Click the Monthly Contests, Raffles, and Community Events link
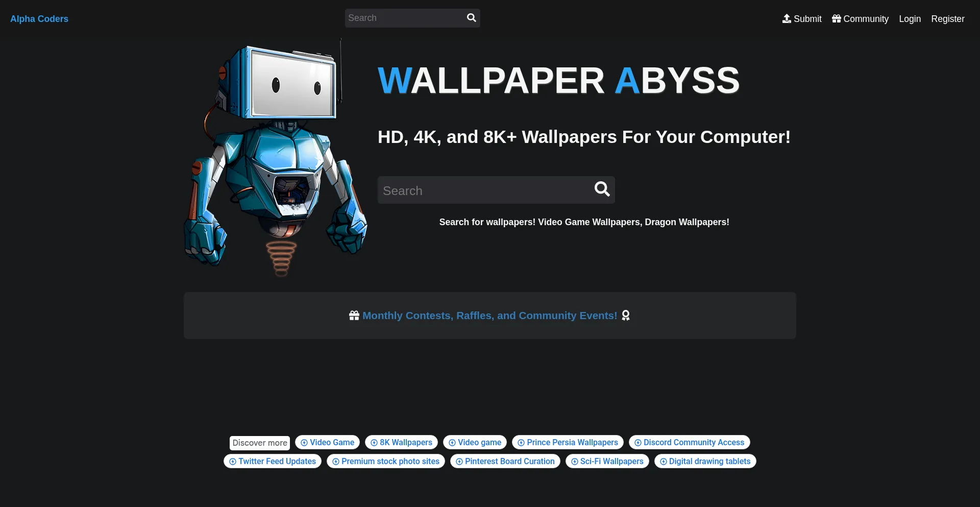This screenshot has width=980, height=507. (489, 316)
